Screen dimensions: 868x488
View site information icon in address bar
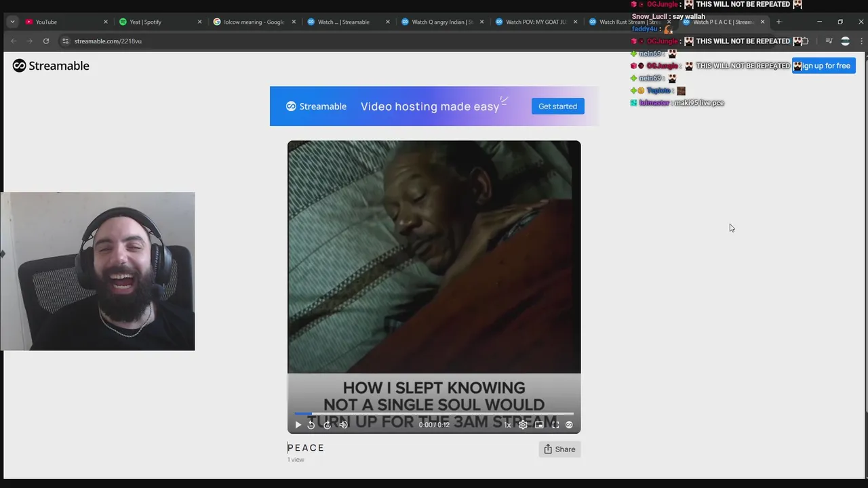coord(65,41)
